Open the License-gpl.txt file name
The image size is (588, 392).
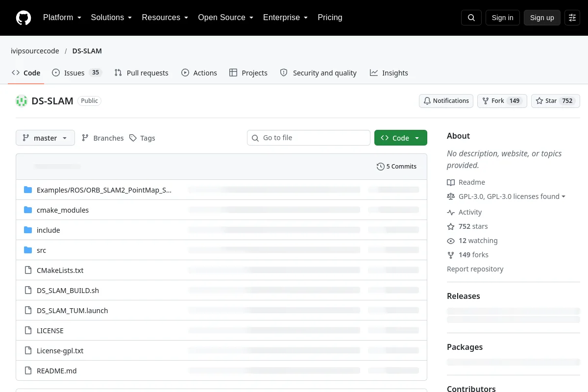(60, 350)
